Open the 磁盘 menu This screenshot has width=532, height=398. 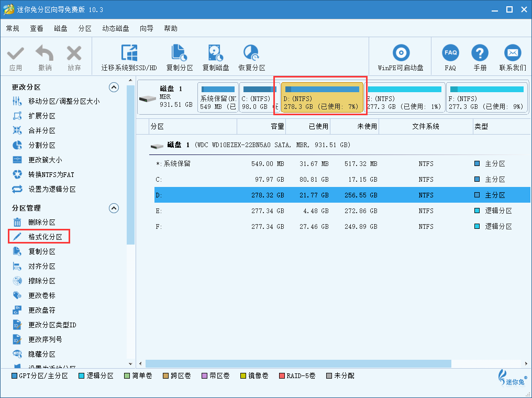[x=61, y=28]
